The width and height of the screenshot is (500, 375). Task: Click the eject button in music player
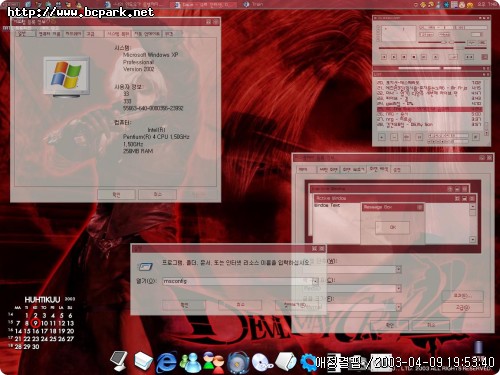tap(435, 57)
